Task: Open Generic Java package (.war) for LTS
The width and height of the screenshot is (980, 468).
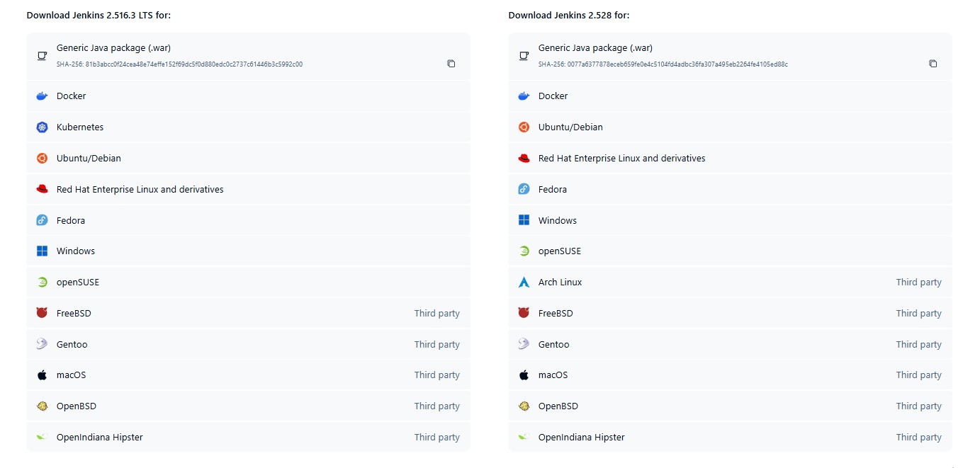Action: [x=113, y=48]
